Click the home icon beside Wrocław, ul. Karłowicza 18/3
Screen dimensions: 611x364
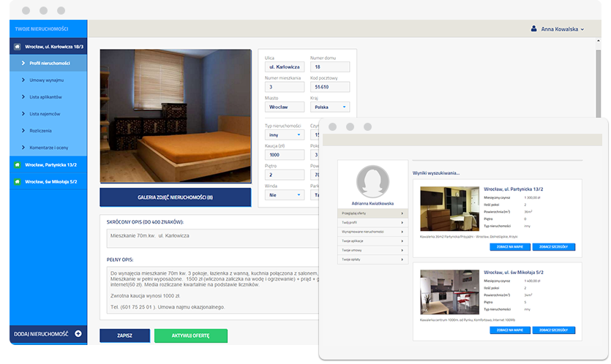click(17, 47)
